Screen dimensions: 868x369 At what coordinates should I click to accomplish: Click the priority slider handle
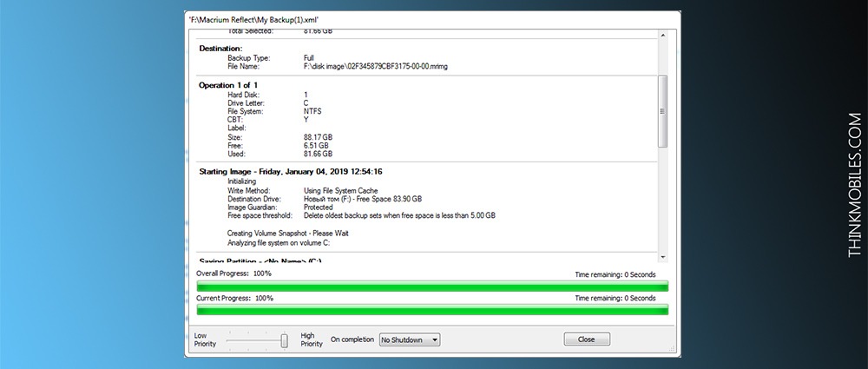click(x=284, y=340)
